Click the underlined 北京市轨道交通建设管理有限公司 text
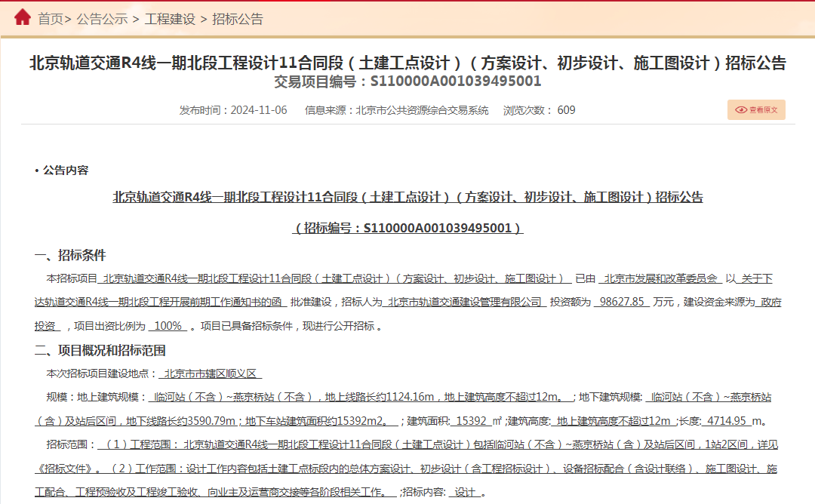Viewport: 815px width, 504px height. tap(464, 303)
